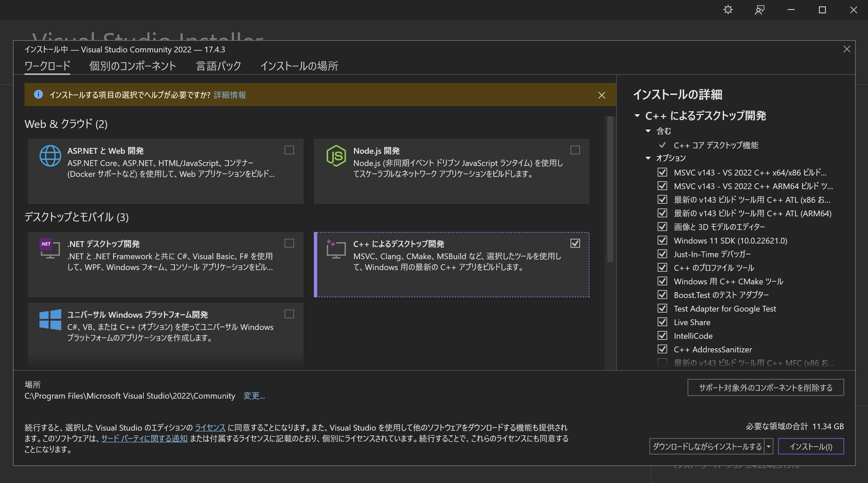Viewport: 868px width, 483px height.
Task: Uncheck 画像と 3D モデルのエディター option
Action: [x=662, y=227]
